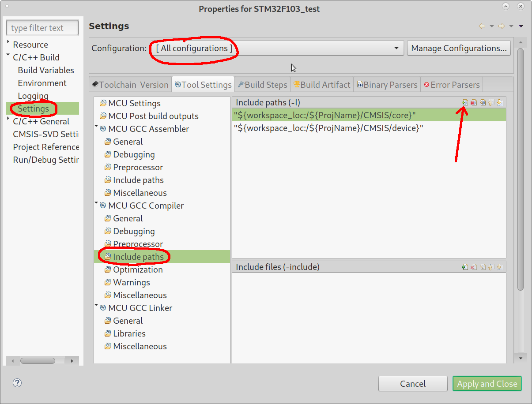This screenshot has width=532, height=404.
Task: Open the Configuration combo box
Action: tap(277, 48)
